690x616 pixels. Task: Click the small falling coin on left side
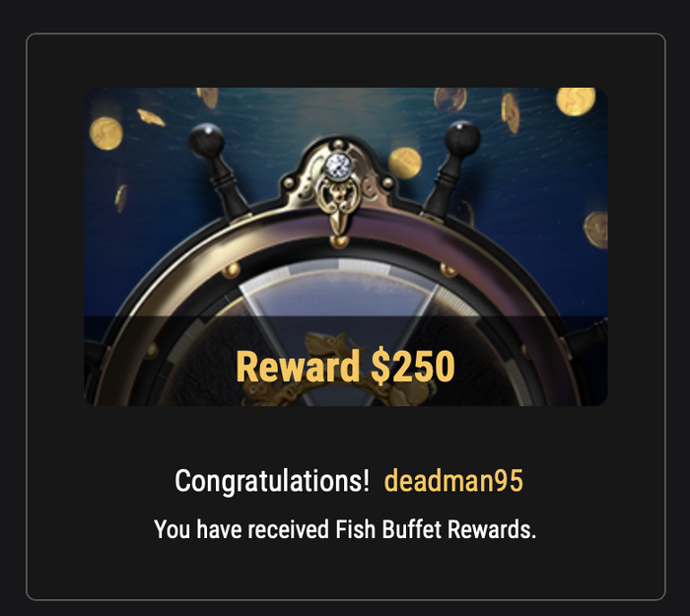click(x=121, y=198)
